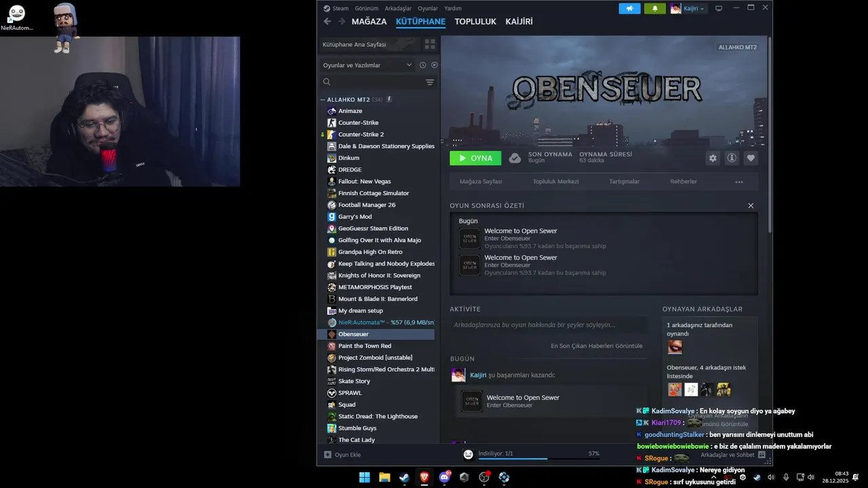Open the three-dot more links menu

click(739, 182)
